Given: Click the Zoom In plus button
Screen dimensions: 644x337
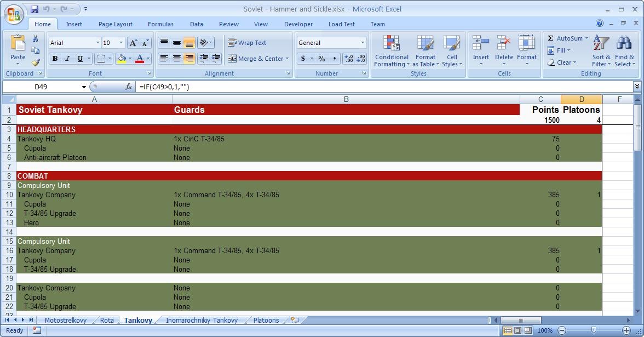Looking at the screenshot, I should pos(626,330).
